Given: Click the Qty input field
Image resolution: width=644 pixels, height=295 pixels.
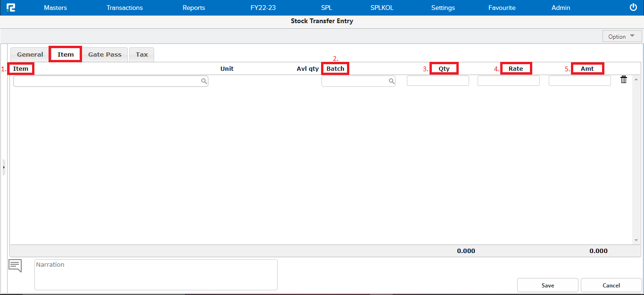Looking at the screenshot, I should tap(438, 81).
